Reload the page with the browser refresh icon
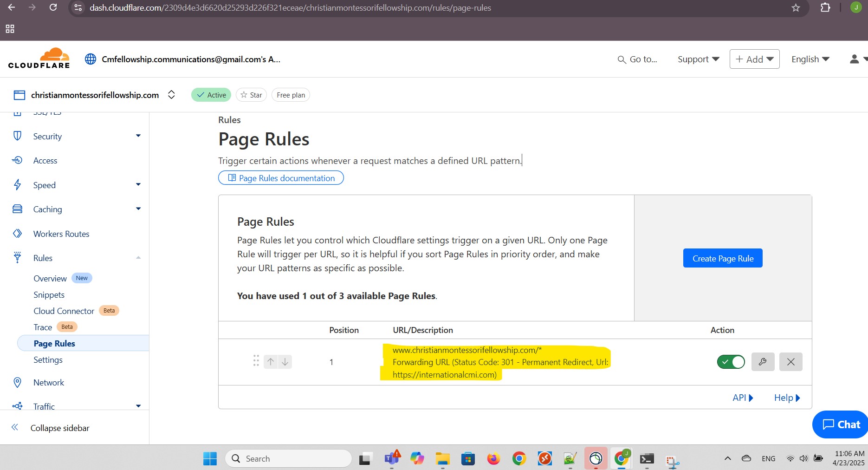The width and height of the screenshot is (868, 470). (53, 7)
